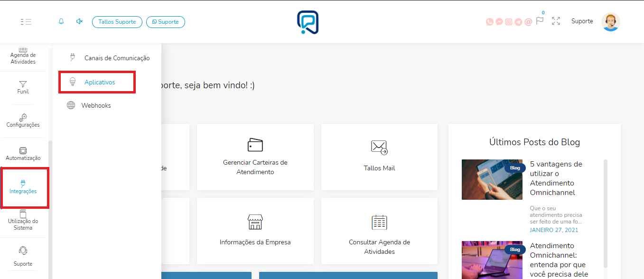
Task: Click the Suporte profile avatar
Action: point(611,21)
